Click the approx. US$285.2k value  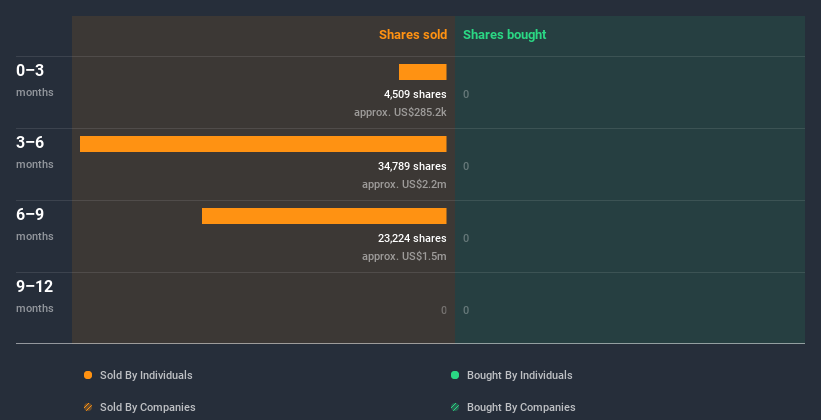point(401,112)
